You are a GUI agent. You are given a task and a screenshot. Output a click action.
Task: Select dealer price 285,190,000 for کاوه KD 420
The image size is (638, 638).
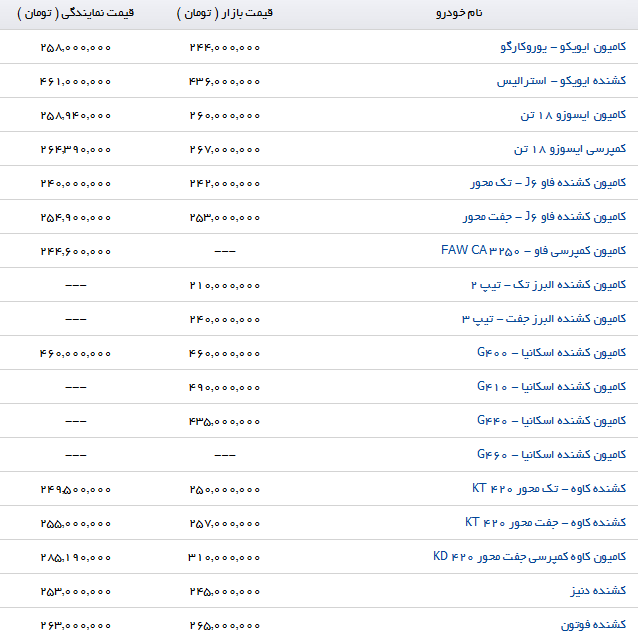(76, 557)
